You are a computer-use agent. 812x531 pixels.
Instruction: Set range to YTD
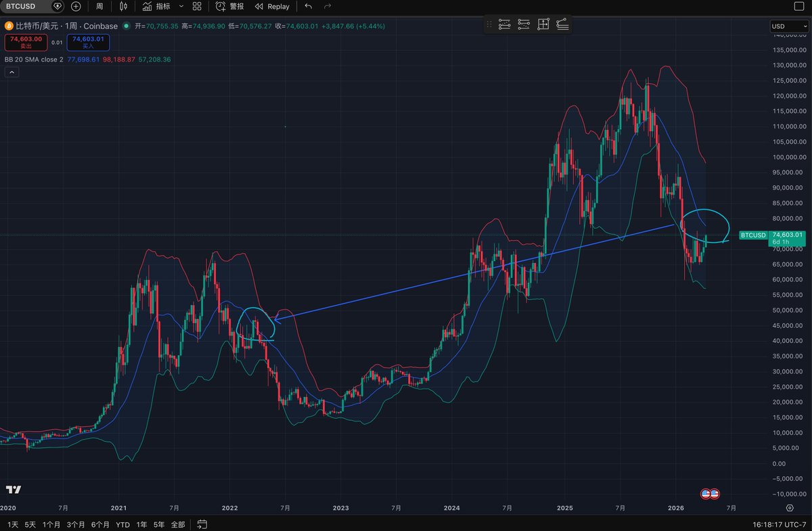tap(122, 524)
